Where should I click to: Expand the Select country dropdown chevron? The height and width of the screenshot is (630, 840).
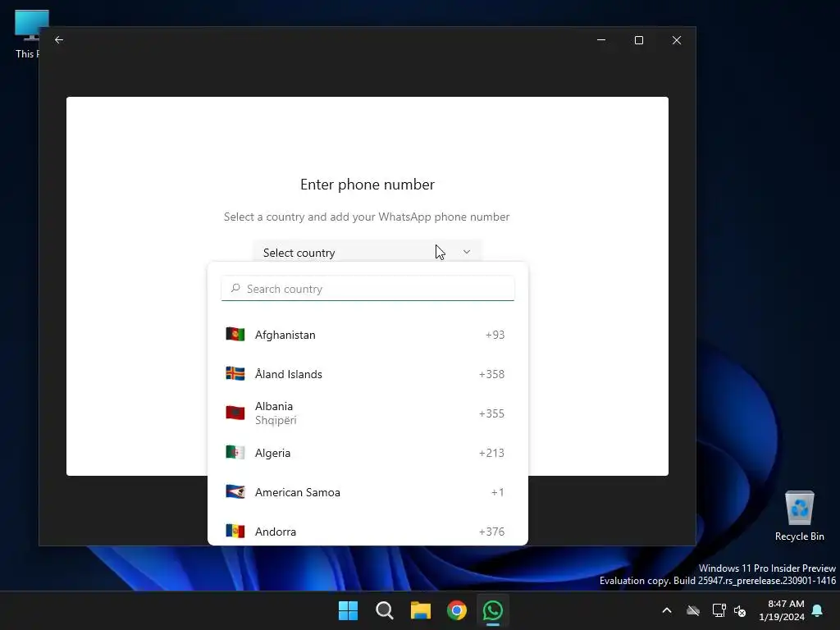(x=467, y=252)
